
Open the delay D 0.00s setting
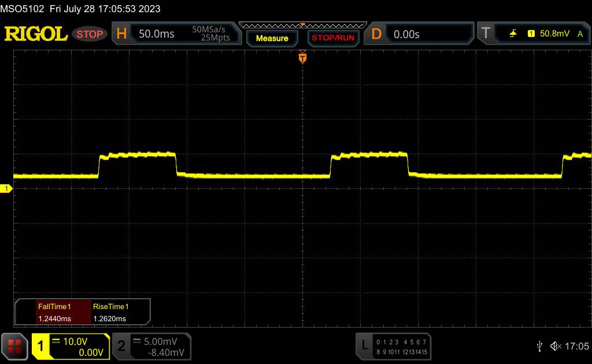[419, 34]
